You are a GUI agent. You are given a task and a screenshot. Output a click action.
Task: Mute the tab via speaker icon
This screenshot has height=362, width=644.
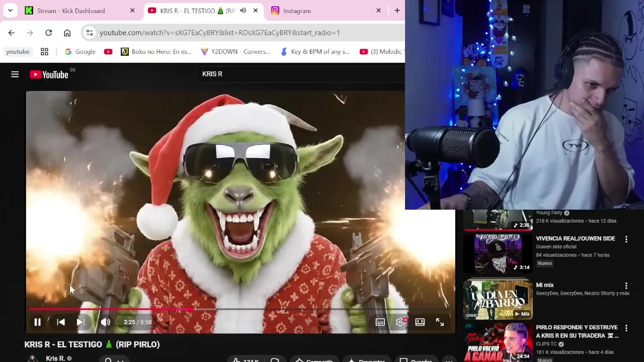coord(243,11)
